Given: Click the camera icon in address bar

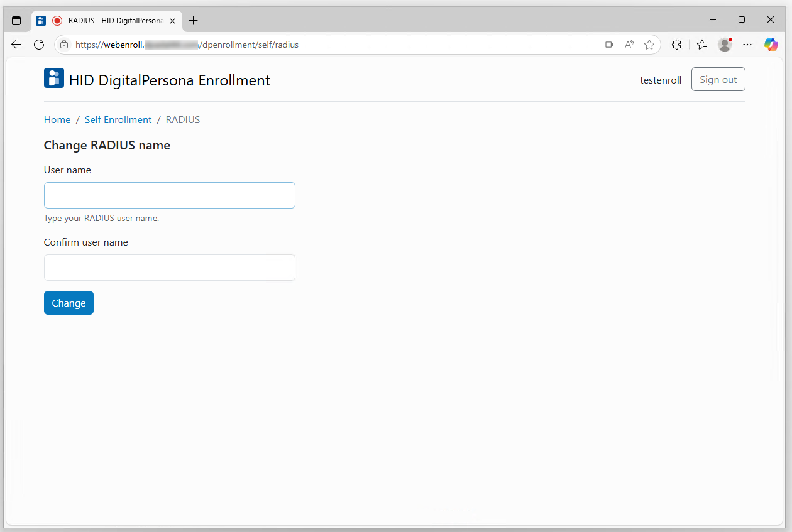Looking at the screenshot, I should pos(608,45).
